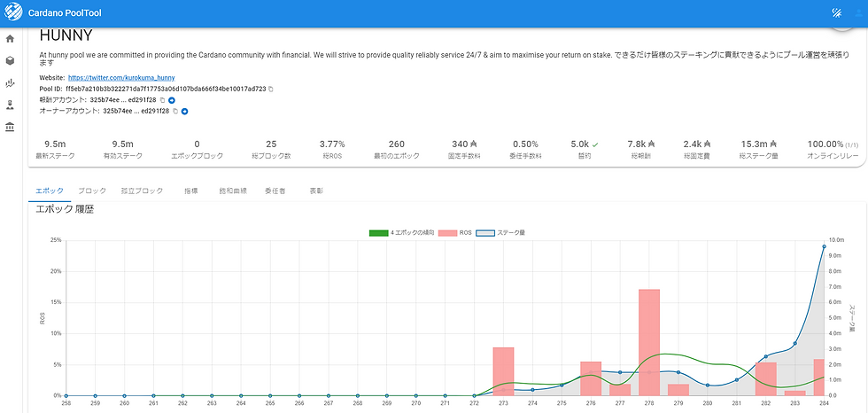
Task: Open the user account icon in the top bar
Action: point(858,12)
